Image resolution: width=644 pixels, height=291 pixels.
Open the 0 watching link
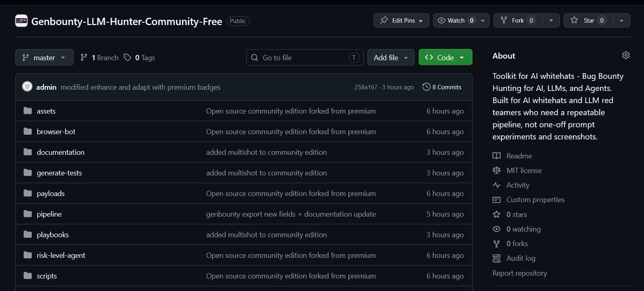pos(523,229)
